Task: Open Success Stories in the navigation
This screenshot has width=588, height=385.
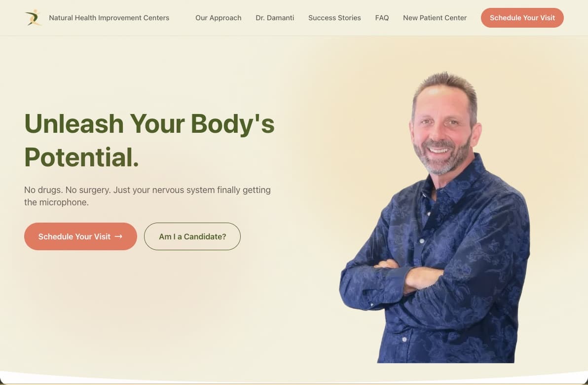Action: click(334, 18)
